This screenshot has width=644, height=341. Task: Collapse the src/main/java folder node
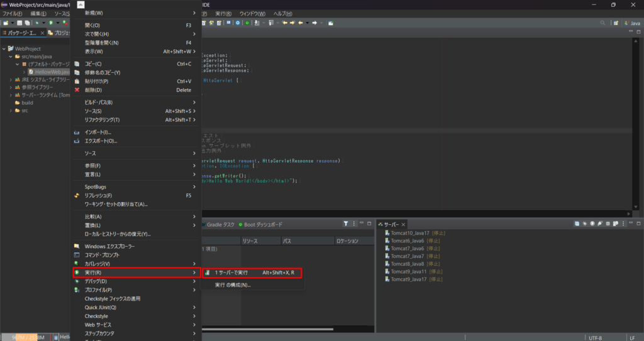[x=11, y=57]
